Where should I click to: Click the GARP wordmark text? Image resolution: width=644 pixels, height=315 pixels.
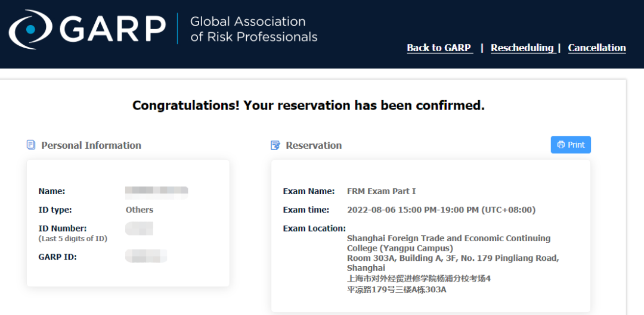[112, 29]
